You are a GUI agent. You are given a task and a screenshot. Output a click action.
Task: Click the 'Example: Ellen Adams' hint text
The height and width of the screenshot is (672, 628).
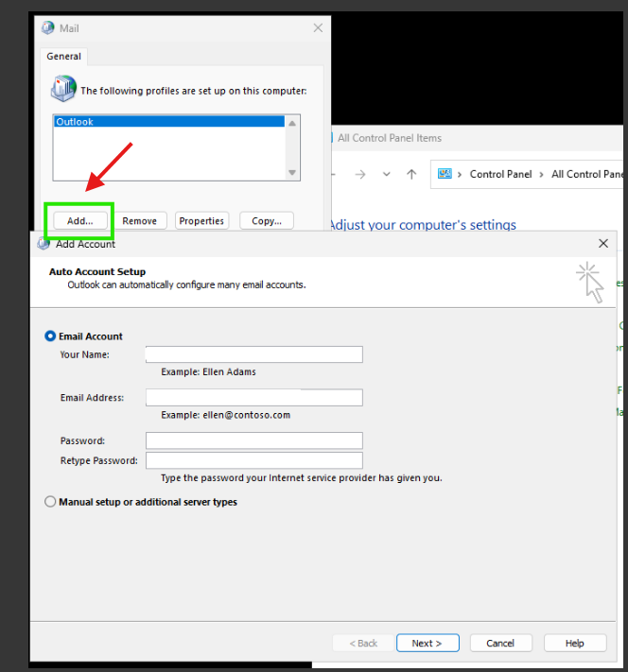point(208,371)
